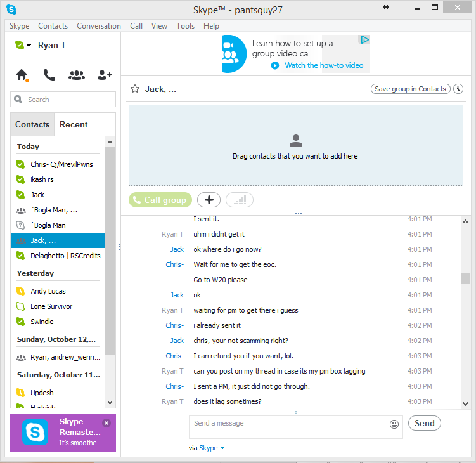This screenshot has width=476, height=463.
Task: Open the Skype menu
Action: [x=19, y=26]
